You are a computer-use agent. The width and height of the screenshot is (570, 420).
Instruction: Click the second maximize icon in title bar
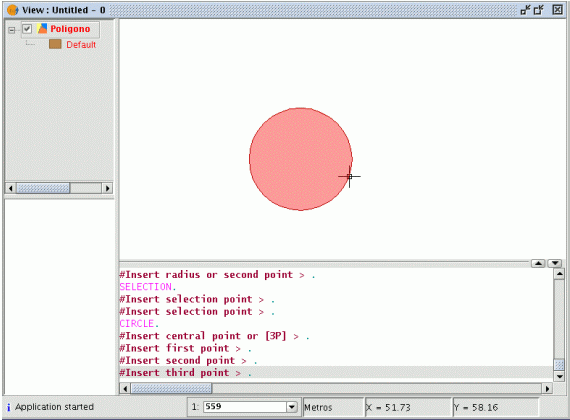539,10
